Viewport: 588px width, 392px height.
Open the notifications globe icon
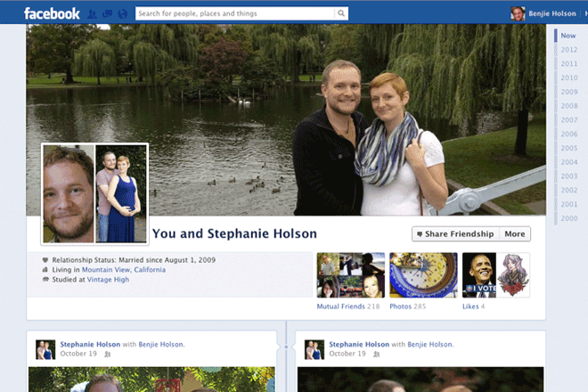coord(122,13)
